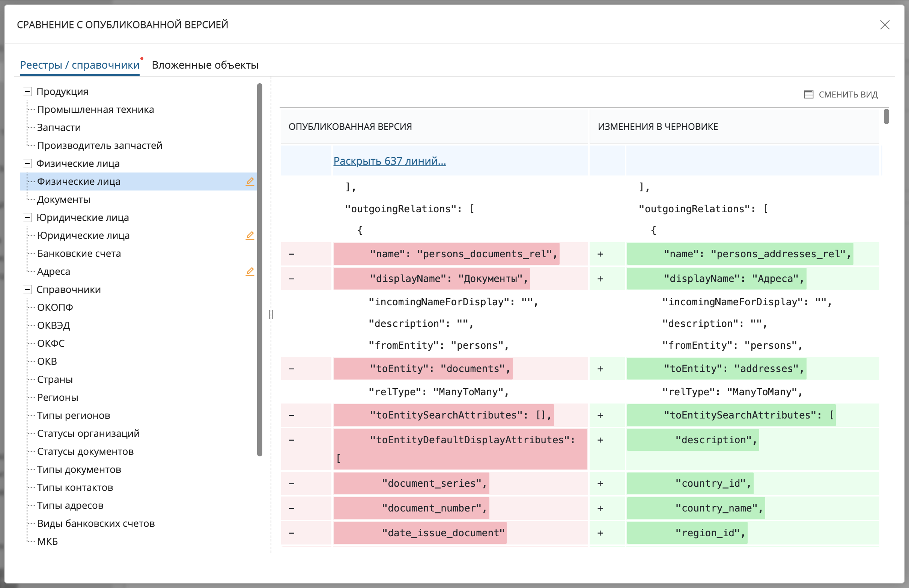Click the added "description" line
Screen dimensions: 909x588
click(693, 440)
